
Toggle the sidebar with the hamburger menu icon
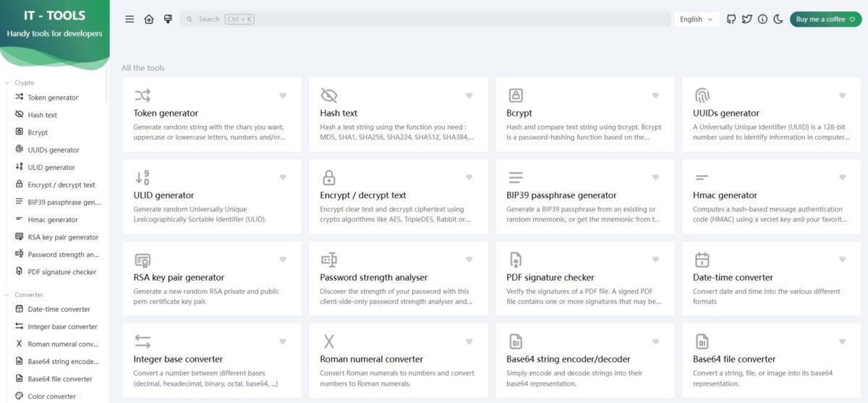[x=129, y=20]
